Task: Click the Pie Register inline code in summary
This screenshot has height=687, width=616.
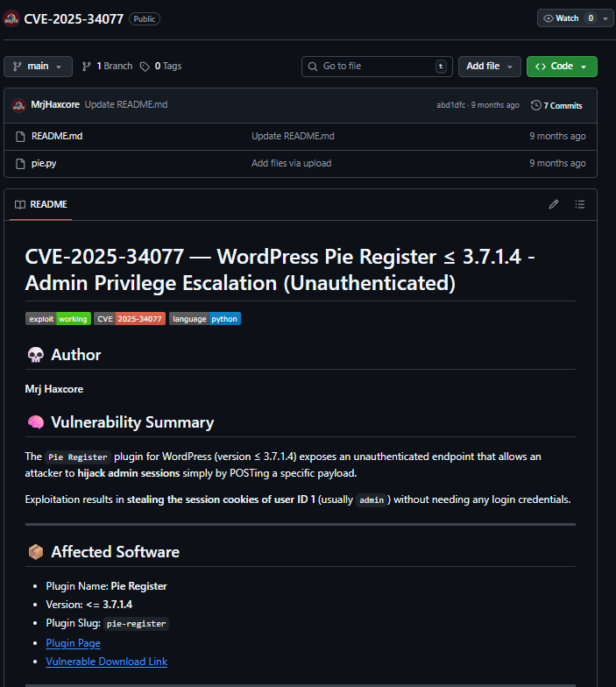Action: point(77,457)
